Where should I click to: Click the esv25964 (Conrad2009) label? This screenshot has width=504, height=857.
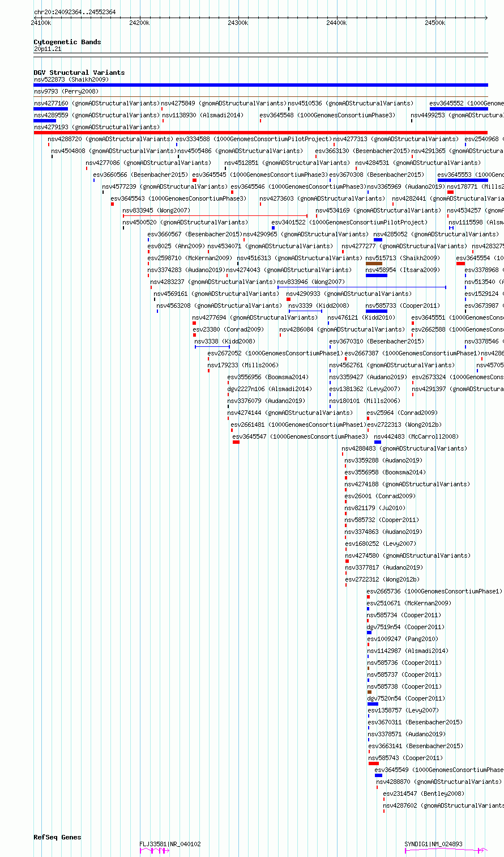click(402, 413)
